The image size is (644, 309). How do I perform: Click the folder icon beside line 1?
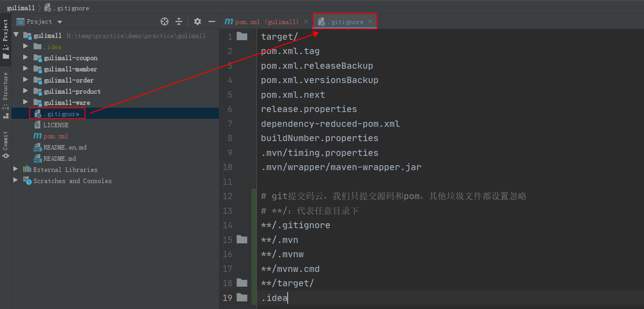click(241, 36)
